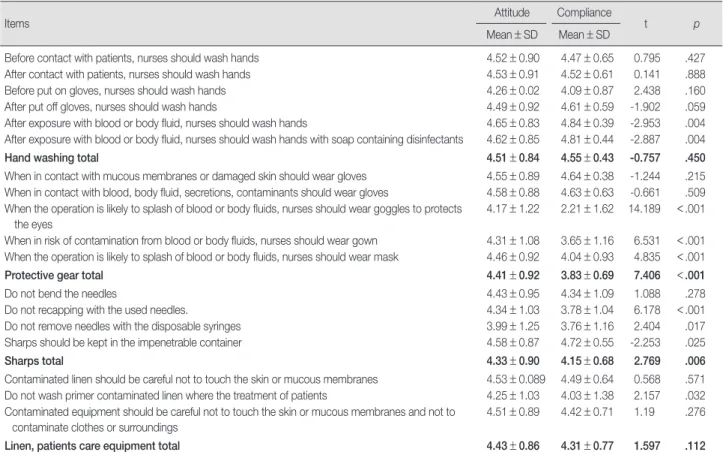Click the italic 'p' column header

pos(696,24)
